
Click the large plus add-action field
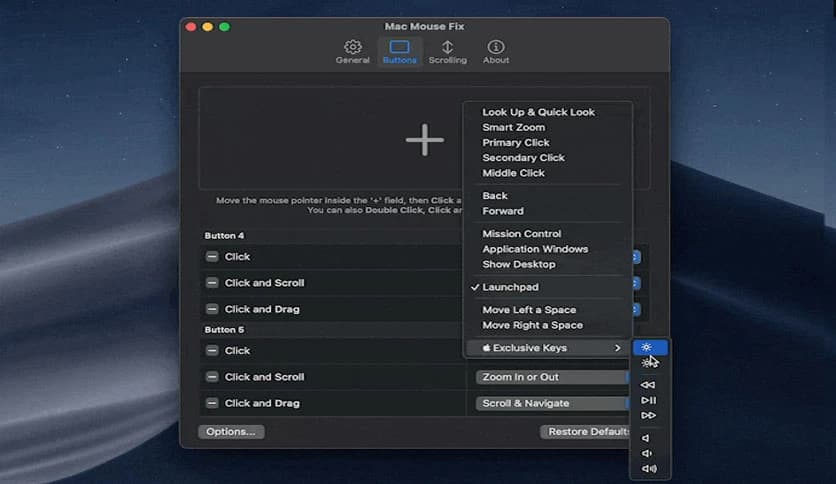(x=424, y=140)
